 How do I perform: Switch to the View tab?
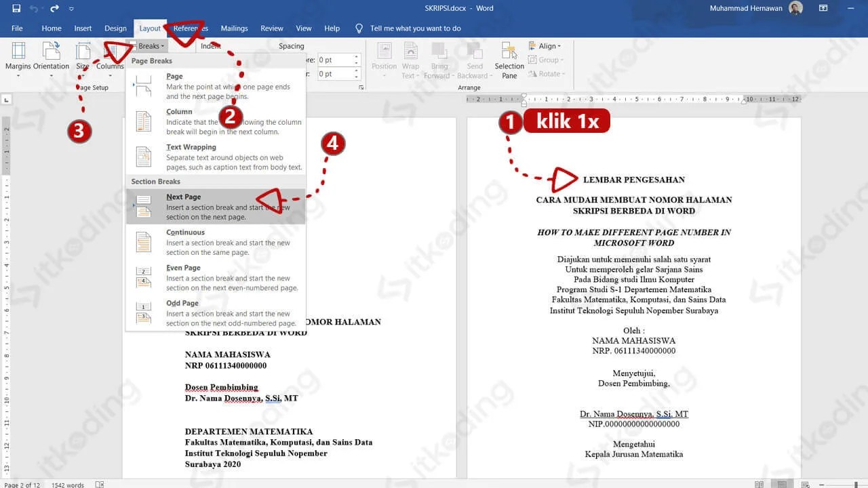click(x=304, y=28)
